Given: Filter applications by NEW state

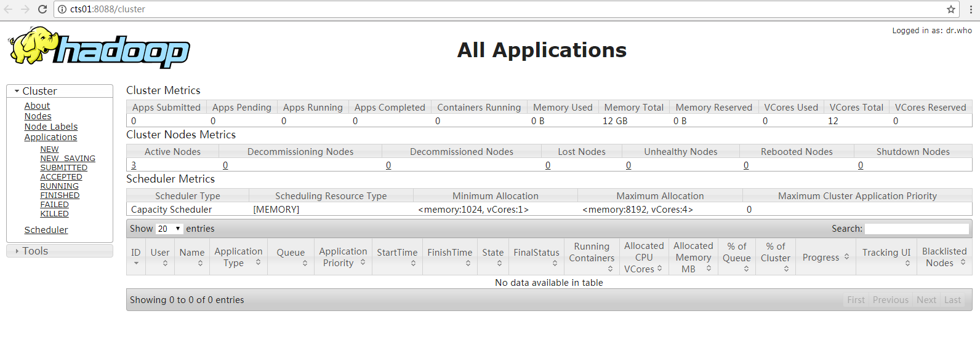Looking at the screenshot, I should tap(49, 149).
